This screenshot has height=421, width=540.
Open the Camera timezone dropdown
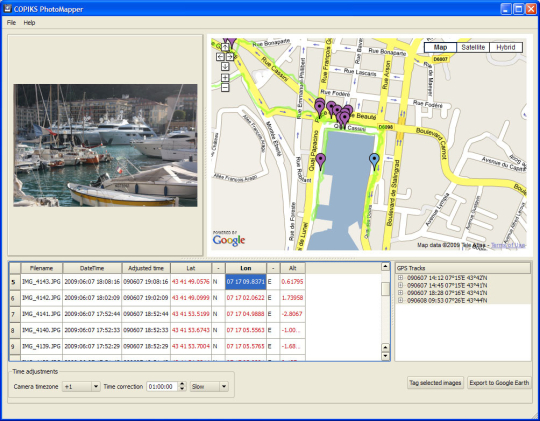point(96,387)
